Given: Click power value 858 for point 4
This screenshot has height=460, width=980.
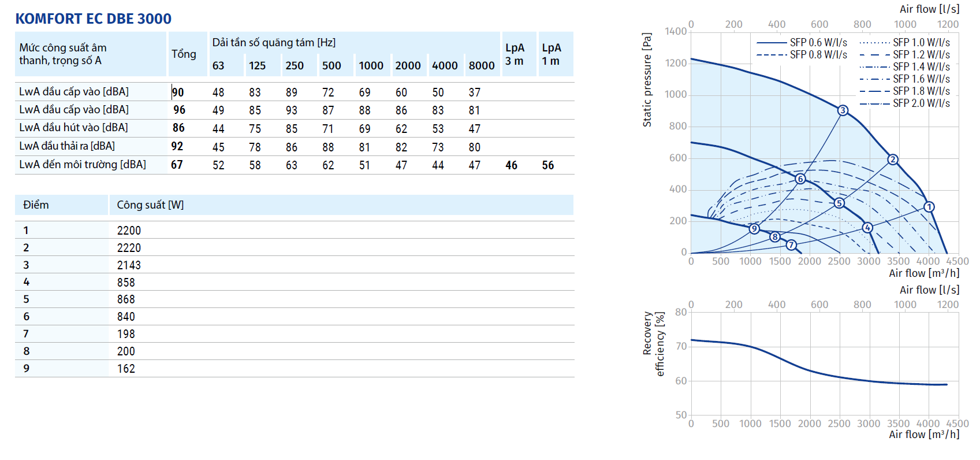Looking at the screenshot, I should [x=126, y=283].
